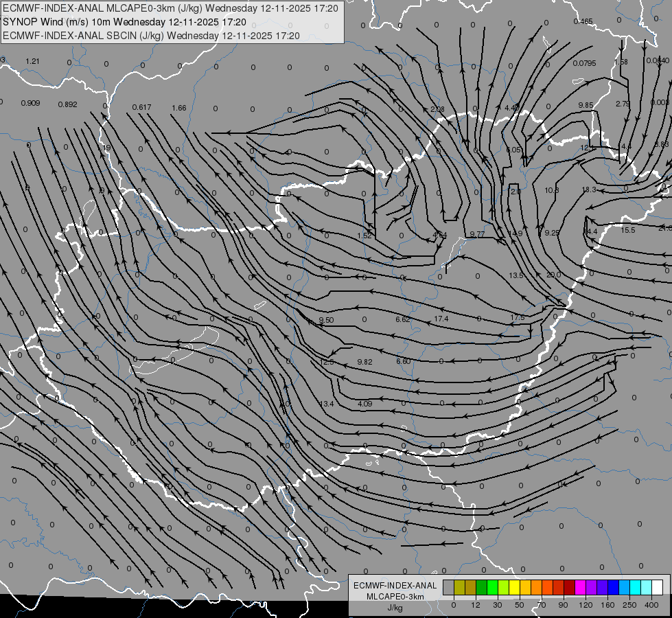
Task: Click the legend scale label 50
Action: 520,605
